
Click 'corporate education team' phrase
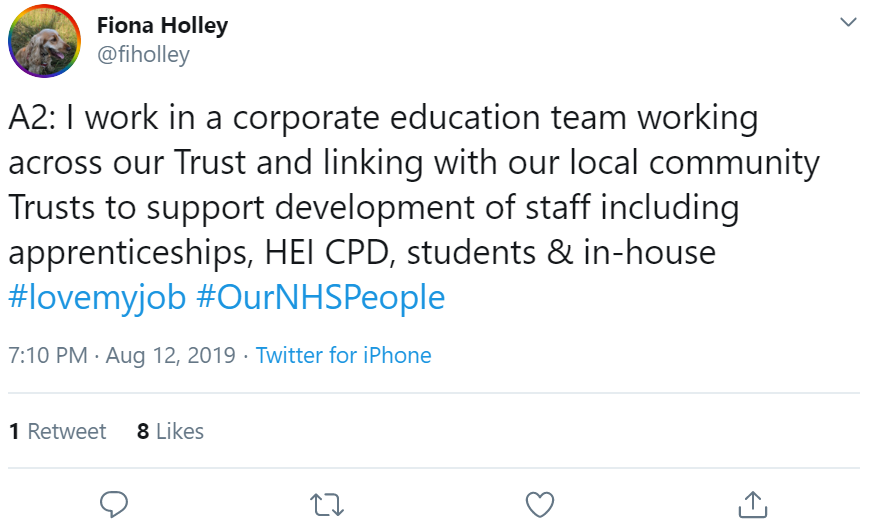(429, 118)
